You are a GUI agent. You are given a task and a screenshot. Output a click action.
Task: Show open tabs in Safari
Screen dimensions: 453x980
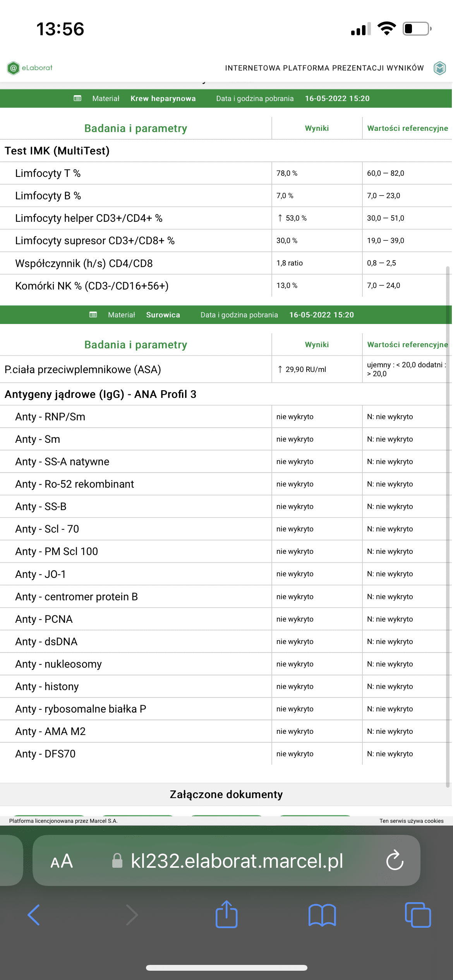417,915
